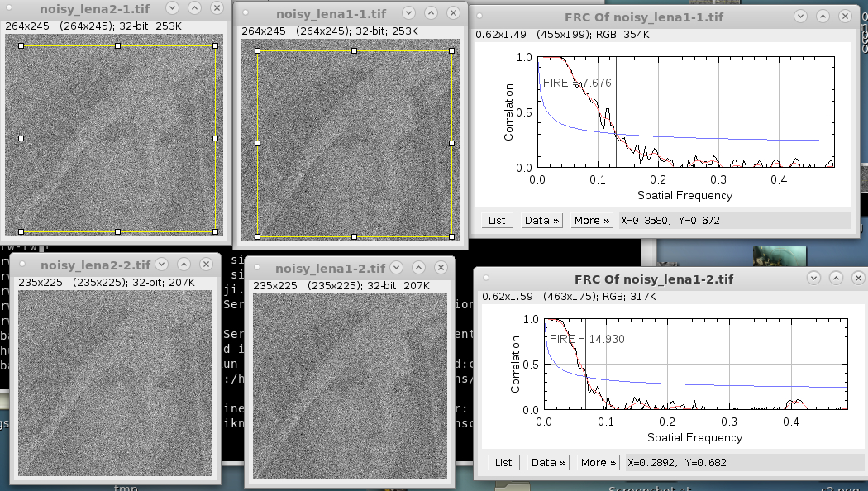Minimize the noisy_lena2-1.tif window
Image resolution: width=868 pixels, height=491 pixels.
click(x=172, y=8)
